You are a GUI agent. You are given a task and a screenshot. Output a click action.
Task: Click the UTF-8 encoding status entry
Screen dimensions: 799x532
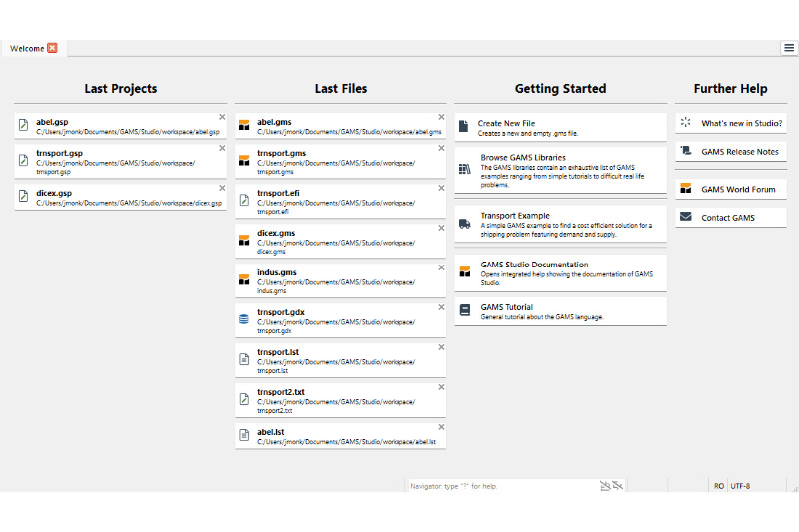[740, 486]
